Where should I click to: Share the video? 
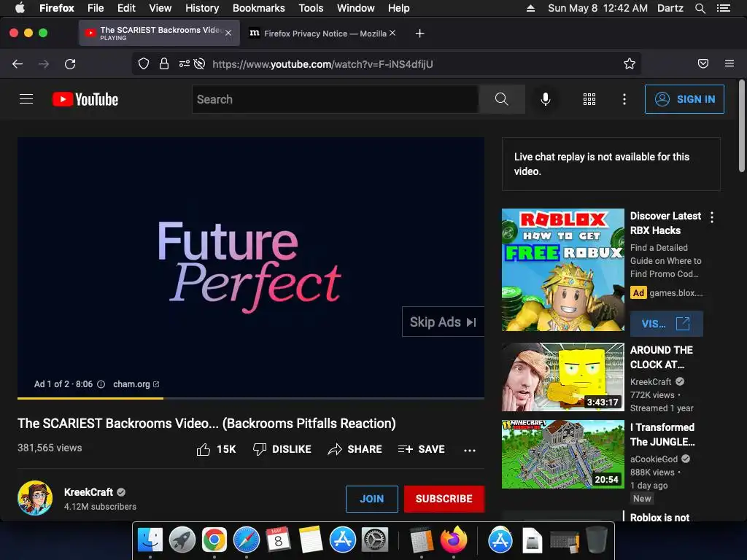[355, 449]
